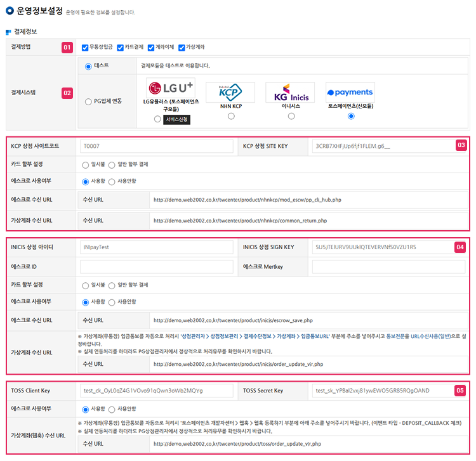Toggle the 가상계좌 checkbox

coord(182,48)
